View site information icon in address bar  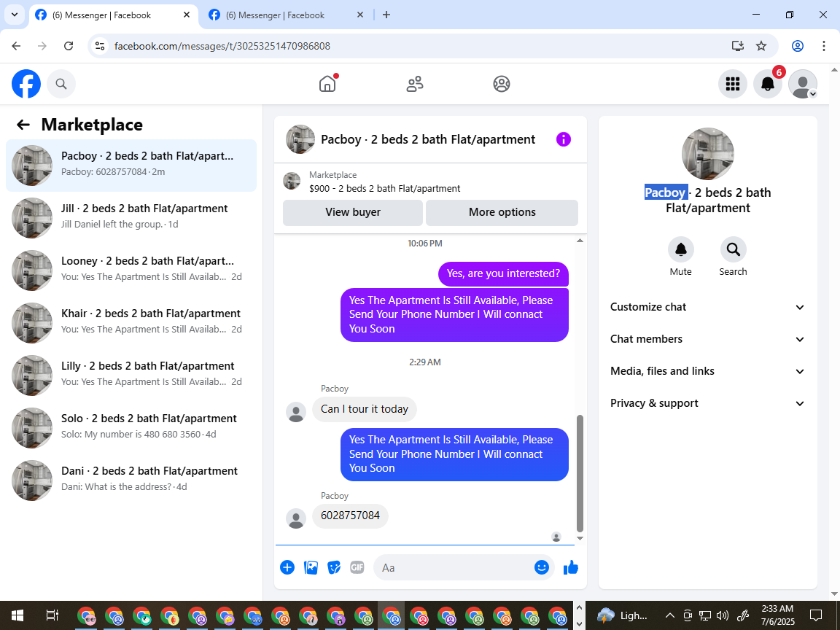pos(100,46)
